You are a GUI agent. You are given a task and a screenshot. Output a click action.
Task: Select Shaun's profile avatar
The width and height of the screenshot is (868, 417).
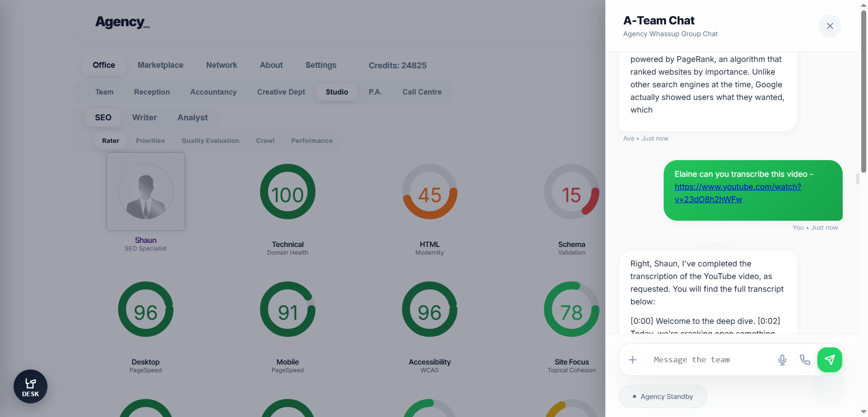coord(146,191)
